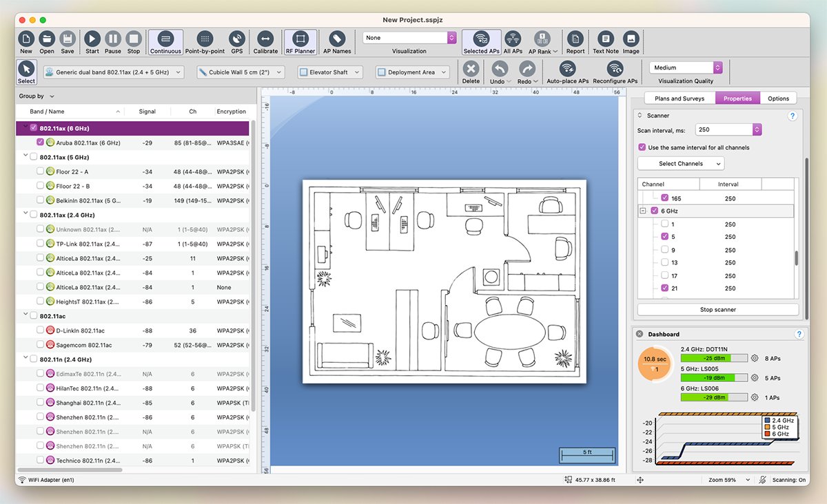Collapse the 6 GHz channel group
Viewport: 827px width, 504px height.
[644, 211]
